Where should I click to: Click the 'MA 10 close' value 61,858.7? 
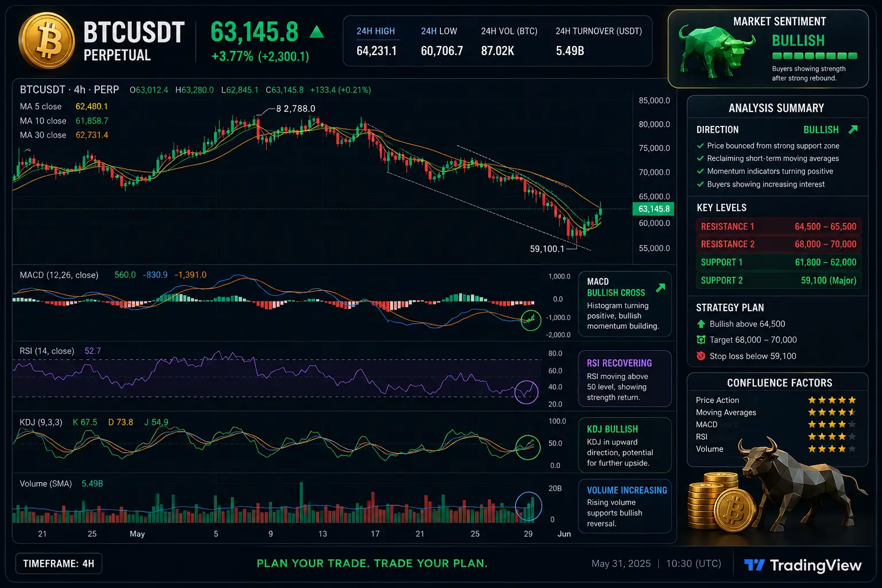click(92, 121)
